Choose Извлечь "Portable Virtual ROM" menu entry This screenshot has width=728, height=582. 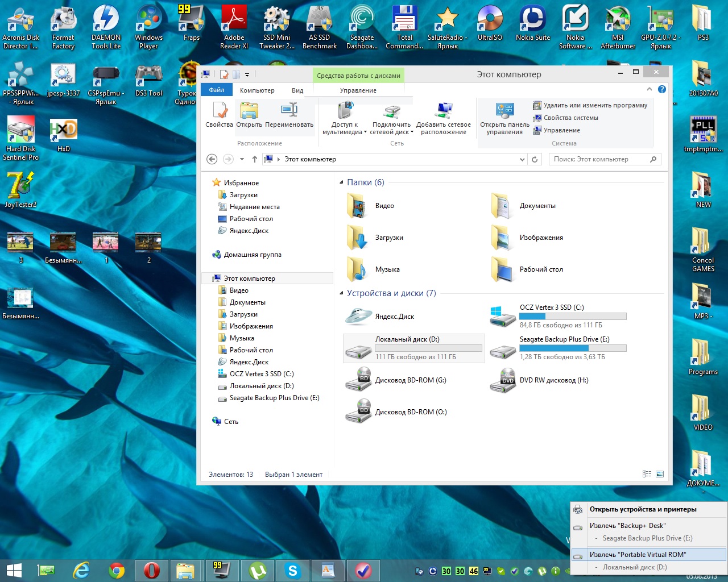(x=649, y=555)
